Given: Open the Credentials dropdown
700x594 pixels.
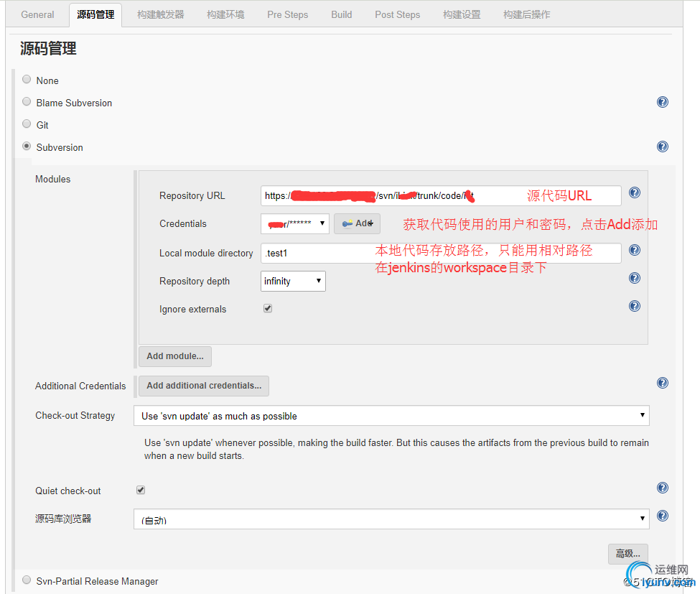Looking at the screenshot, I should click(x=295, y=224).
